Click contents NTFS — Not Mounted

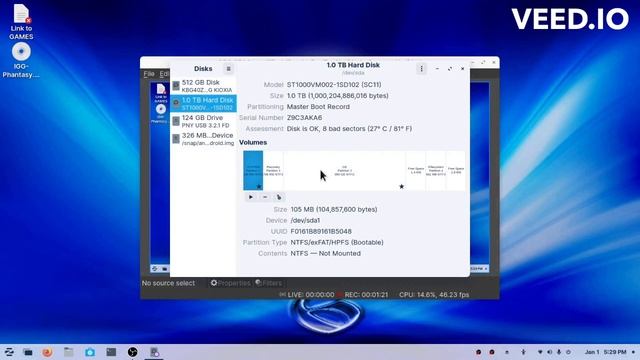click(325, 253)
